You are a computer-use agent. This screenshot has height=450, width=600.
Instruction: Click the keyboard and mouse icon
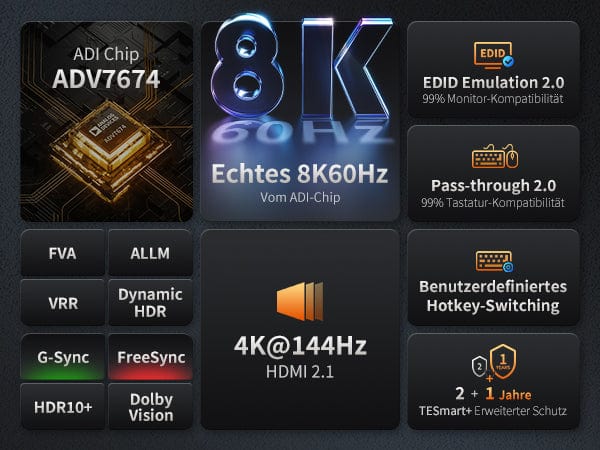click(495, 157)
